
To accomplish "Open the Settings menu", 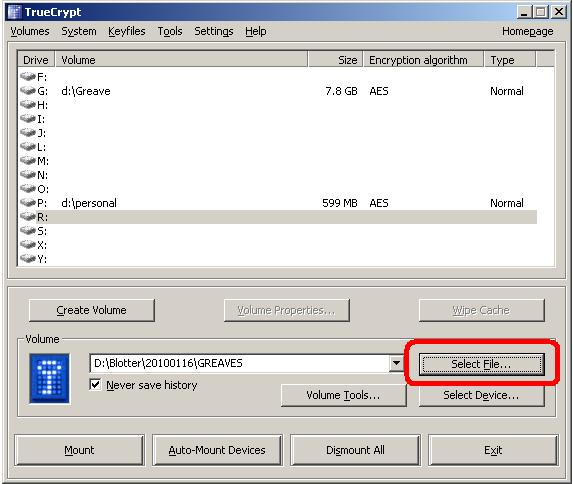I will click(x=214, y=31).
